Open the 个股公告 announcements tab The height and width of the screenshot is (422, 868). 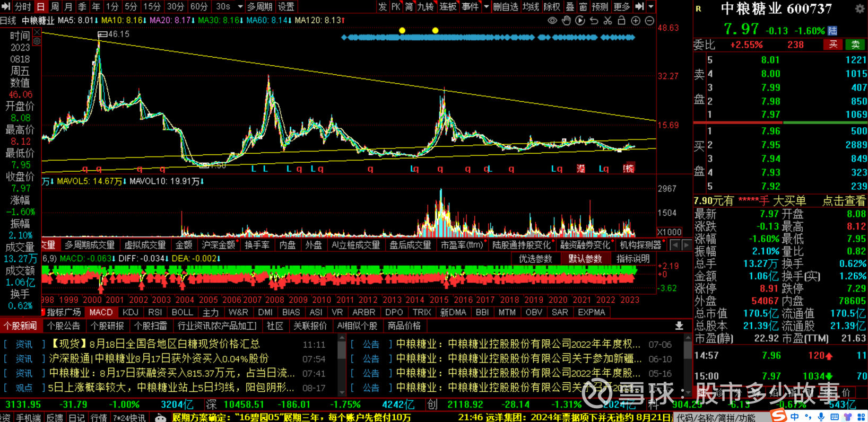64,326
